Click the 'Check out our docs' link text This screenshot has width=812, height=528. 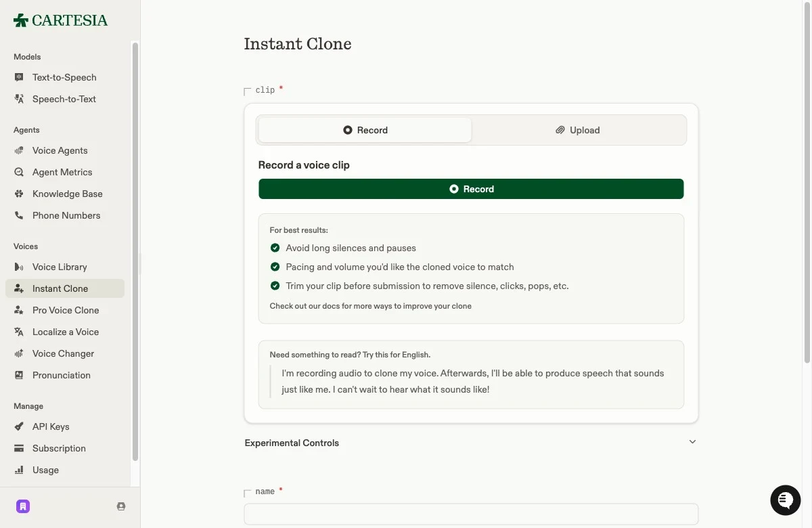tap(371, 306)
